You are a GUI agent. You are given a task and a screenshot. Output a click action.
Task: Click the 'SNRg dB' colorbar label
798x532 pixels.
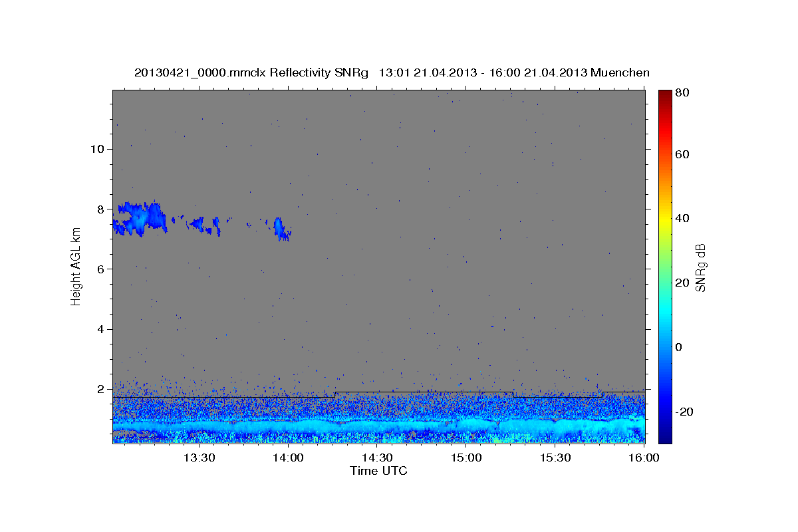tap(700, 267)
